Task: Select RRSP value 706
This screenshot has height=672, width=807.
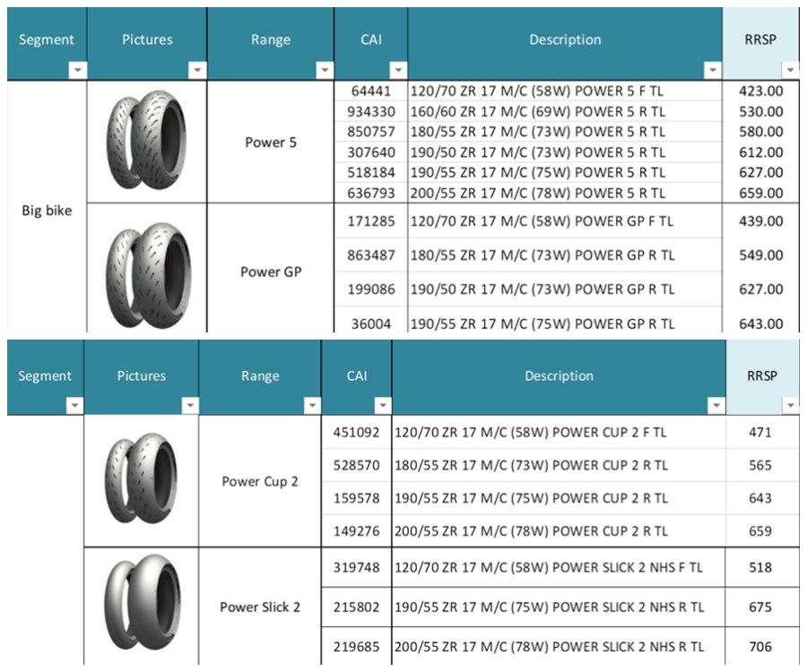Action: point(760,646)
